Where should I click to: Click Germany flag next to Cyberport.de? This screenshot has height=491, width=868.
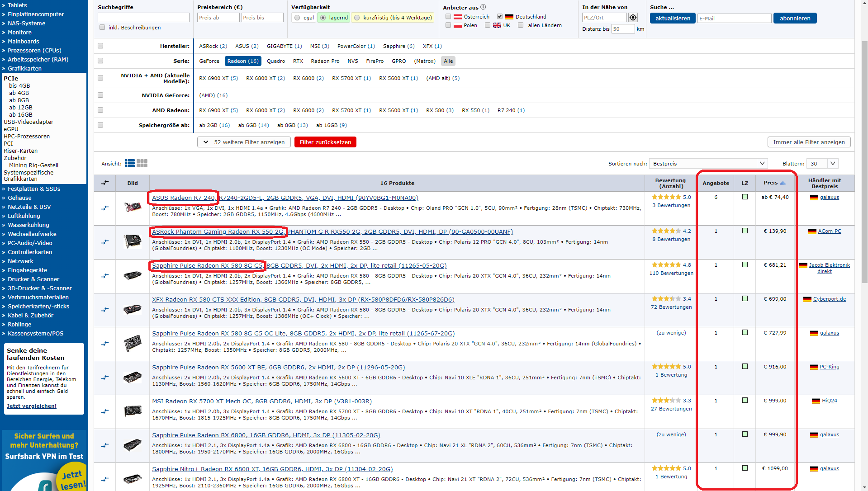point(807,299)
